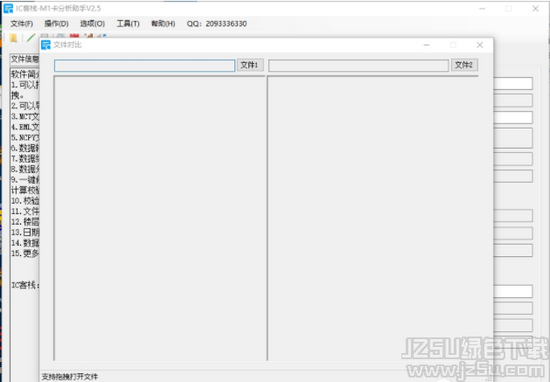Open the 工具(T) menu
The width and height of the screenshot is (550, 382).
click(128, 24)
